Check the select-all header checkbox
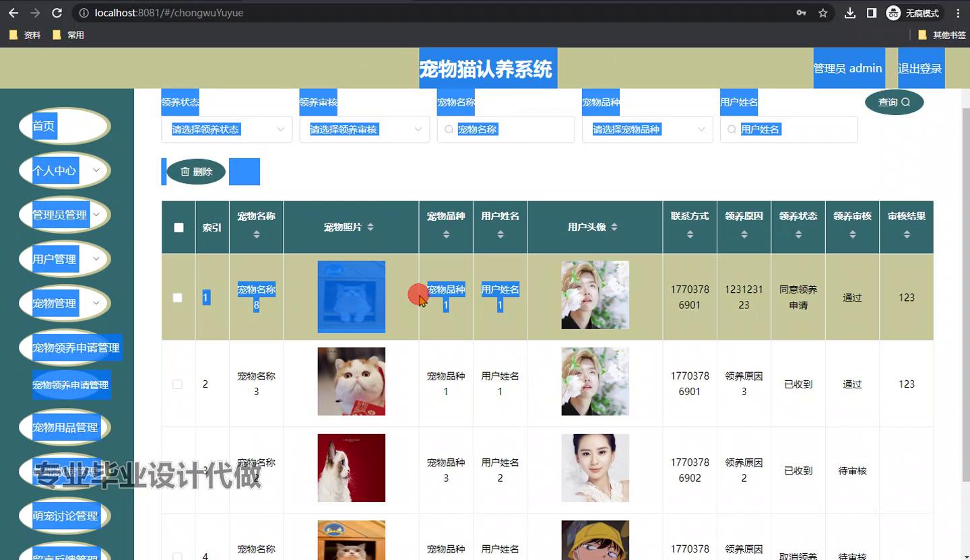The image size is (970, 560). pos(179,228)
